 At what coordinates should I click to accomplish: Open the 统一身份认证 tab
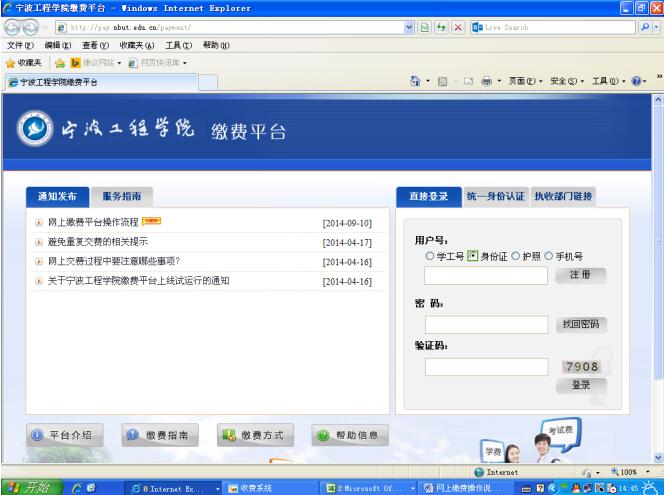coord(495,196)
